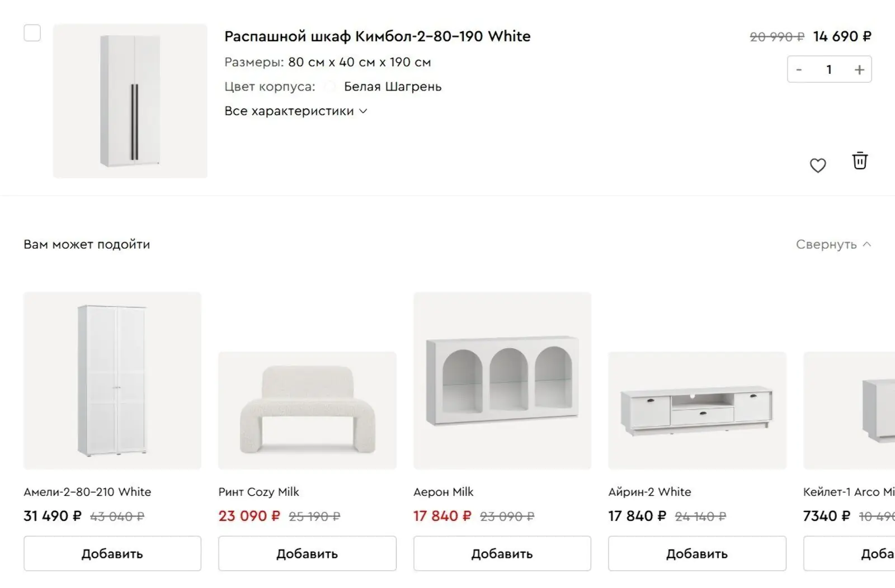Expand Все характеристики details
895x588 pixels.
tap(295, 111)
